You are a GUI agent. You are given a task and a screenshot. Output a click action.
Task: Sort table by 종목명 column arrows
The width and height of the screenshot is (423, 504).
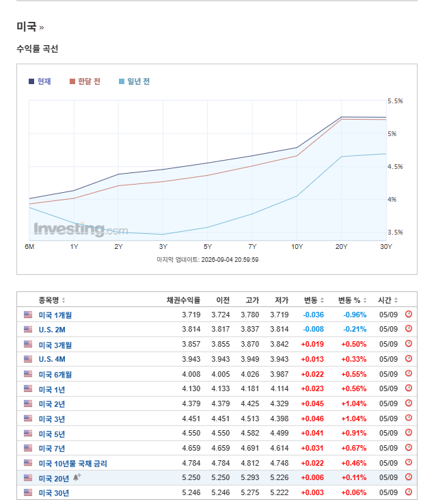pos(64,300)
